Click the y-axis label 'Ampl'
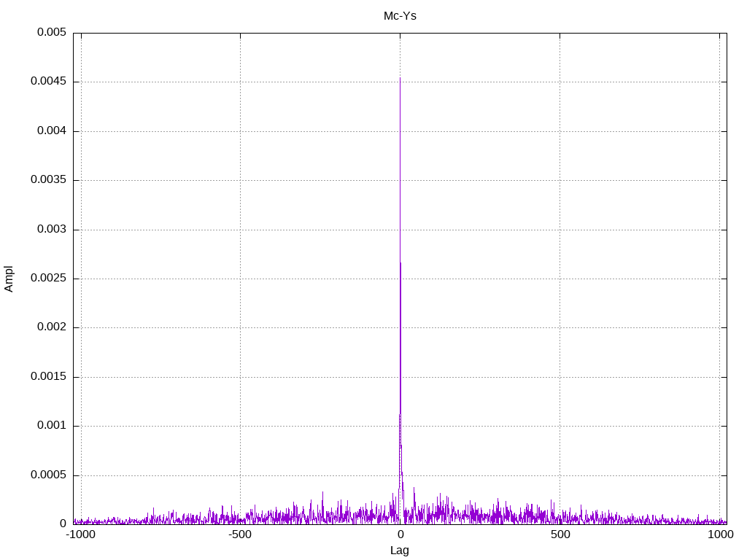 9,279
